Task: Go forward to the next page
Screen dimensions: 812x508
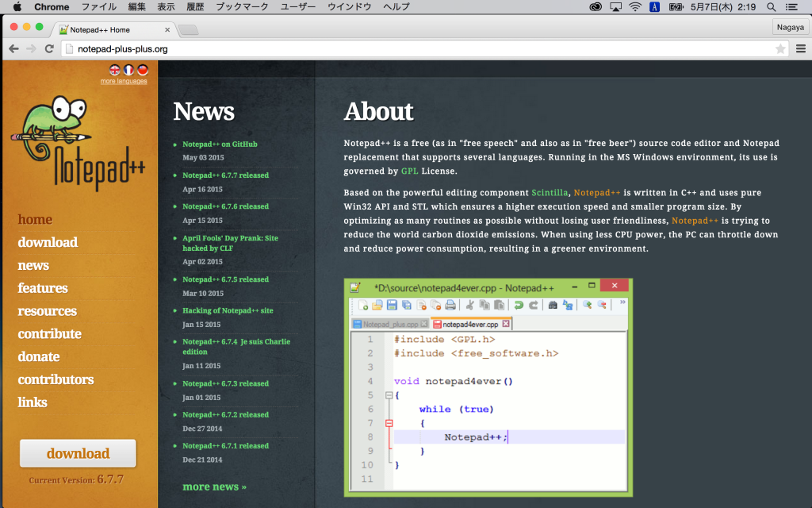Action: [32, 48]
